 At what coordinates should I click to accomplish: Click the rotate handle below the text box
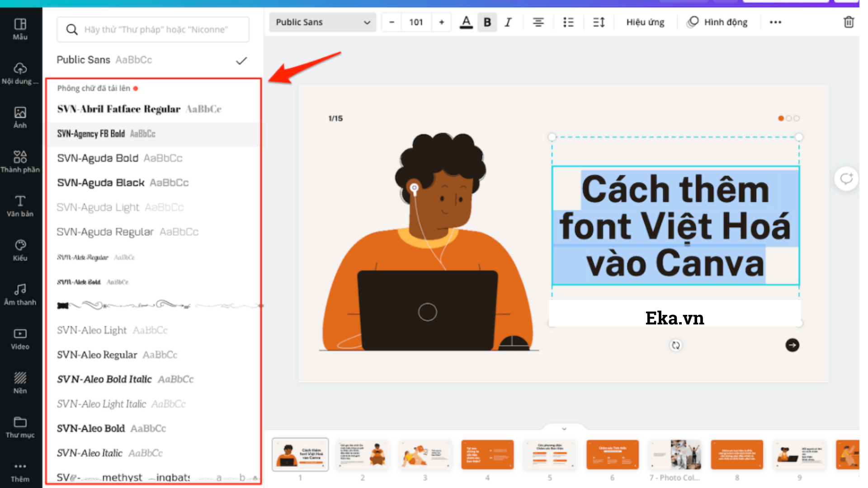[x=675, y=345]
